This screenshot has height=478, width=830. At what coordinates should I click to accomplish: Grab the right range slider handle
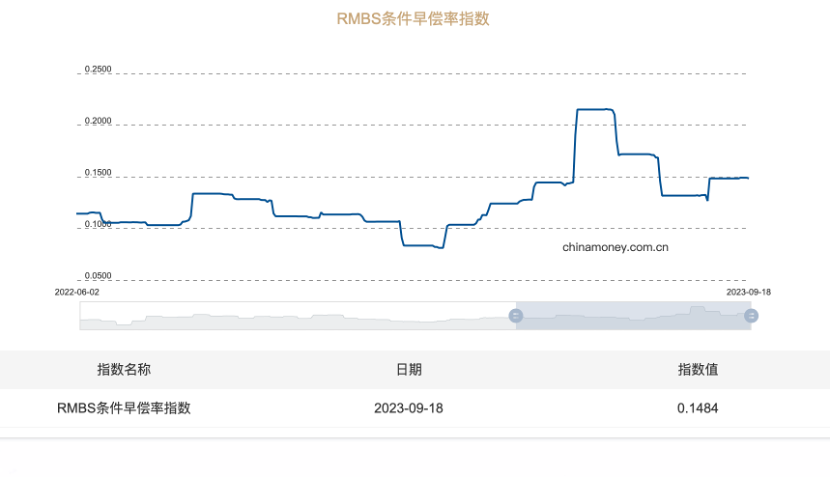point(751,316)
